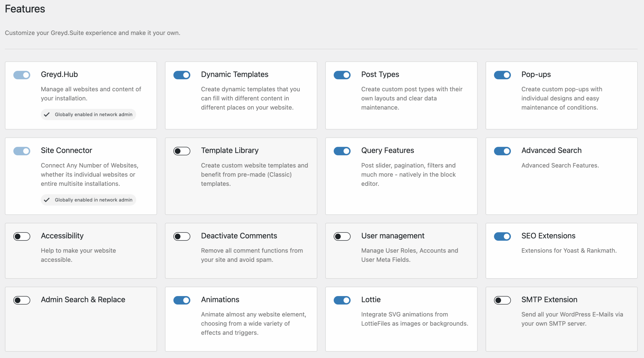Image resolution: width=644 pixels, height=358 pixels.
Task: Click Site Connector's 'Globally enabled in network admin' badge
Action: (88, 200)
